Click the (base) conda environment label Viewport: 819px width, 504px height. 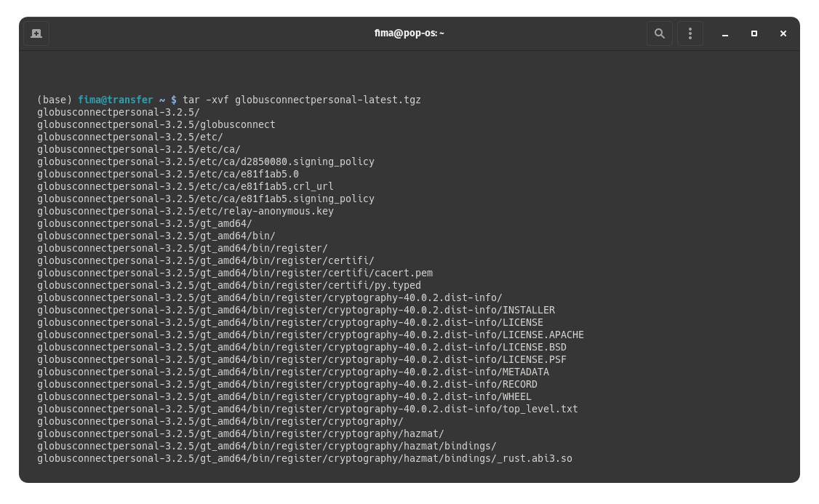pos(55,100)
